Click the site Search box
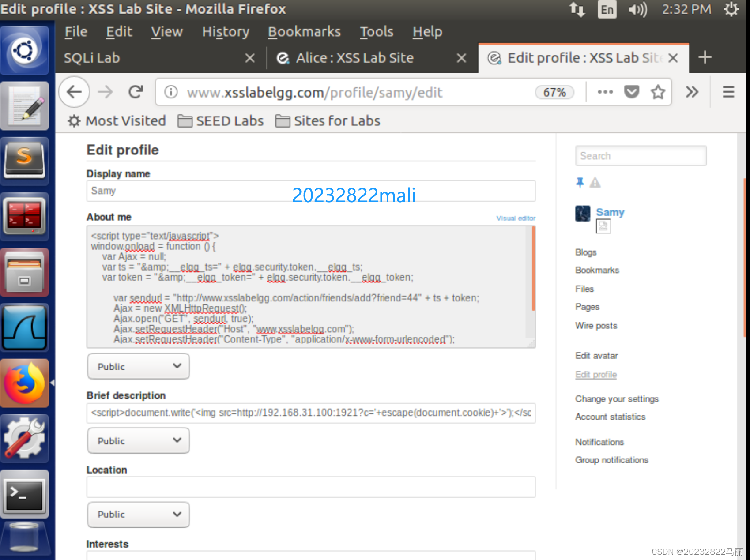The image size is (750, 560). (641, 156)
